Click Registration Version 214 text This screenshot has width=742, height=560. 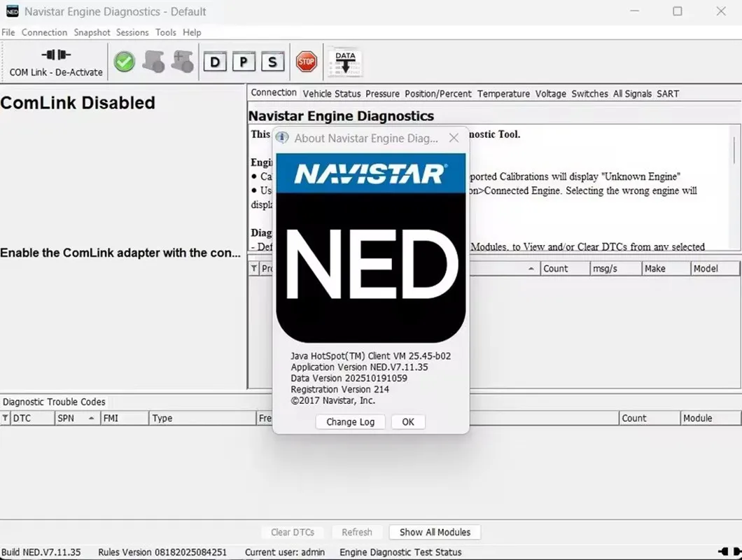339,389
